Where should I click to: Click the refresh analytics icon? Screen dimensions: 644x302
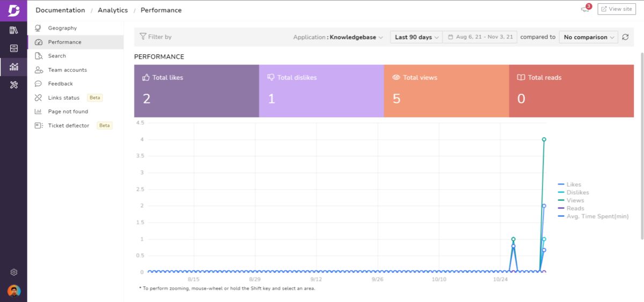tap(625, 37)
